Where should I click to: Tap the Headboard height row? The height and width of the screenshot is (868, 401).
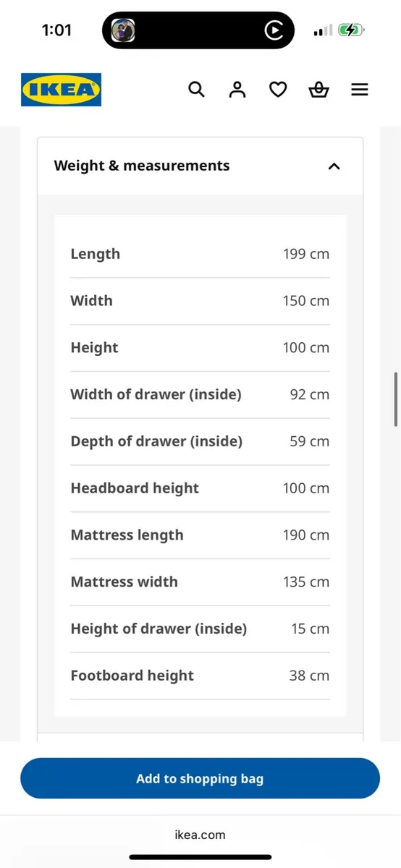pyautogui.click(x=200, y=488)
